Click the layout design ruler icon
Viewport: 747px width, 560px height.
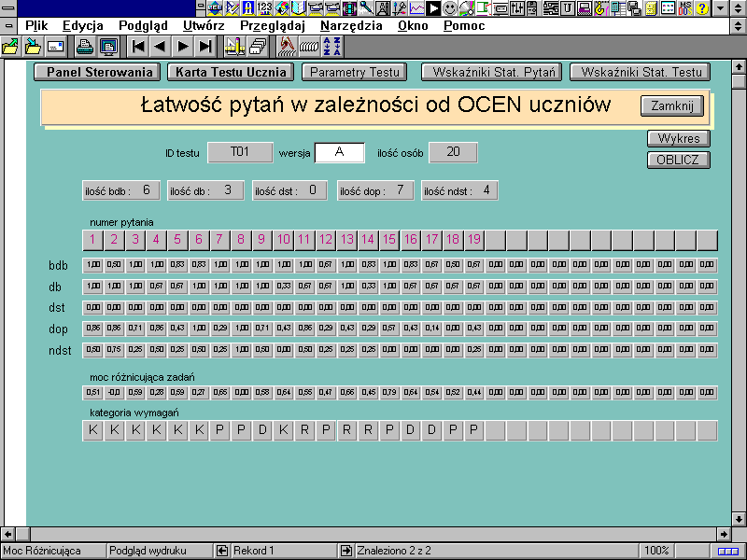234,46
